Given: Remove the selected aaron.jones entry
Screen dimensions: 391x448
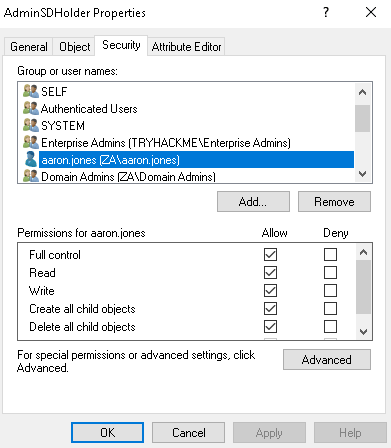Looking at the screenshot, I should (334, 202).
